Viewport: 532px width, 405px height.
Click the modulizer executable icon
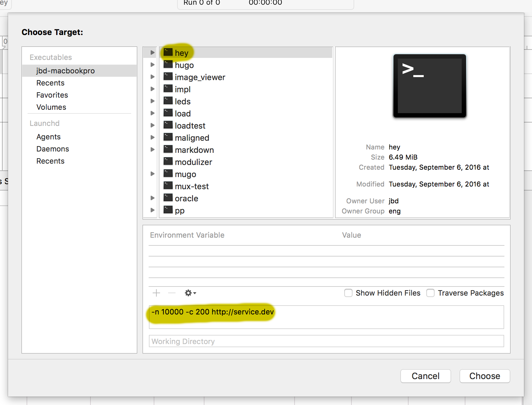[x=168, y=161]
